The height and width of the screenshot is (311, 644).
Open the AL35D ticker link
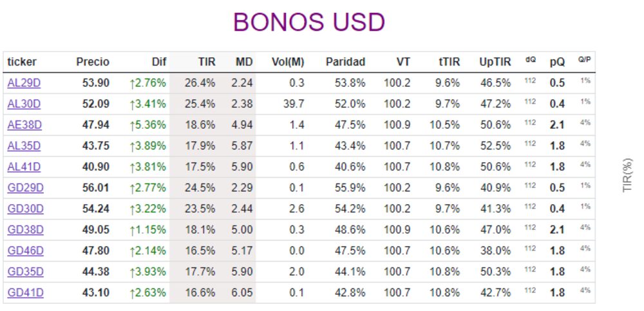coord(24,146)
